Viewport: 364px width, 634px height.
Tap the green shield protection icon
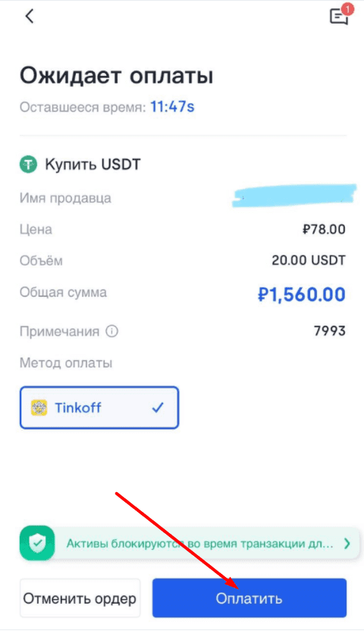pos(37,543)
